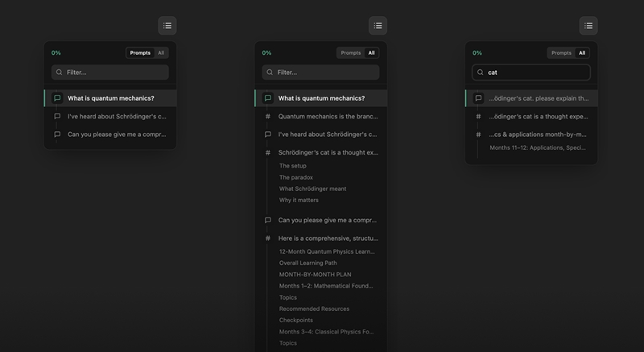The width and height of the screenshot is (644, 352).
Task: Go to 'Why it matters' heading
Action: pyautogui.click(x=299, y=200)
